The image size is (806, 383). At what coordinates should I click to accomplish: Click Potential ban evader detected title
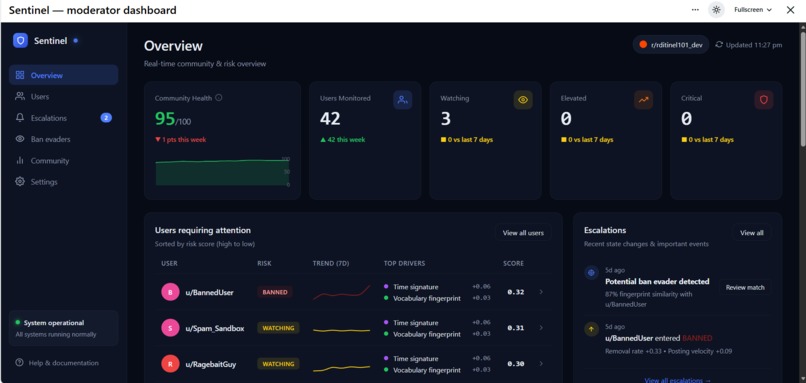pyautogui.click(x=657, y=282)
